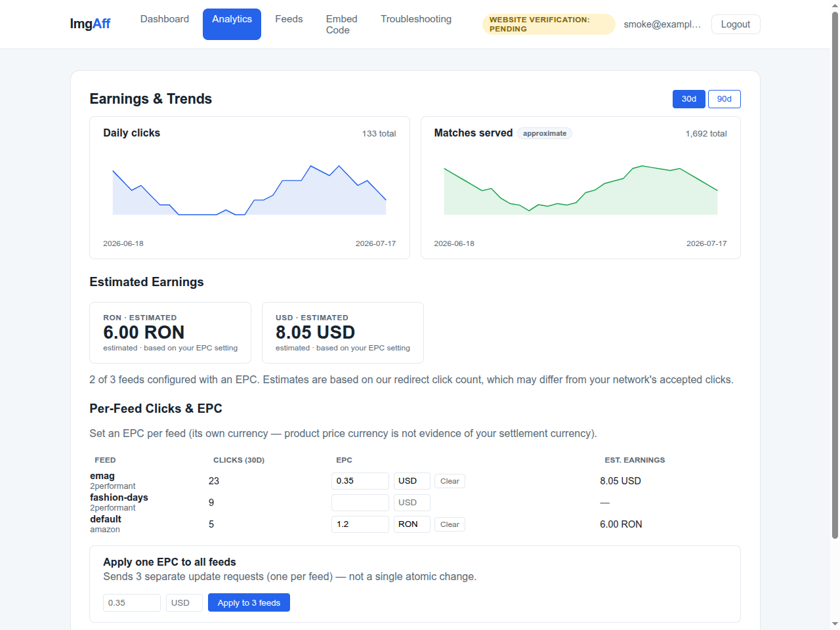Click the ImgAff logo
The width and height of the screenshot is (840, 630).
click(90, 24)
